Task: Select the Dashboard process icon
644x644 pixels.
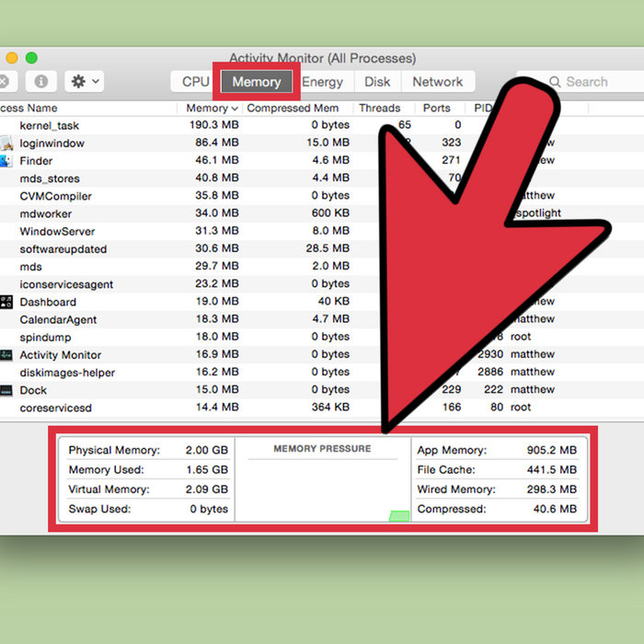Action: (6, 302)
